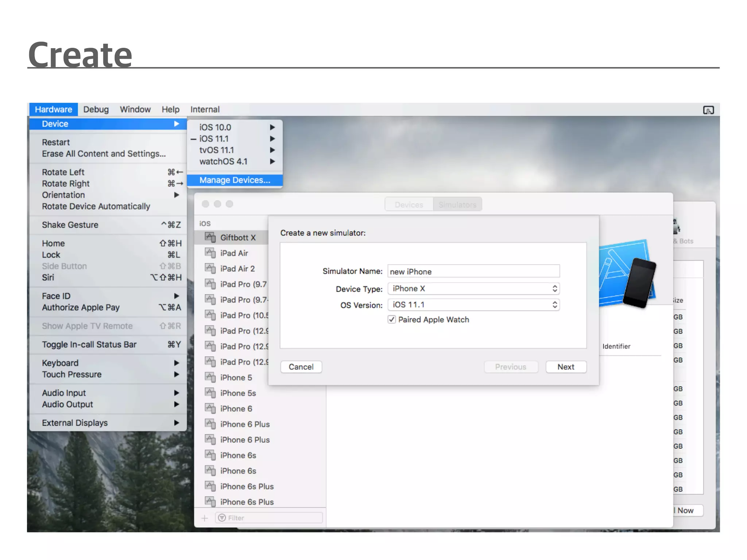
Task: Click the simulator icon beside iPhone 5s
Action: [210, 393]
